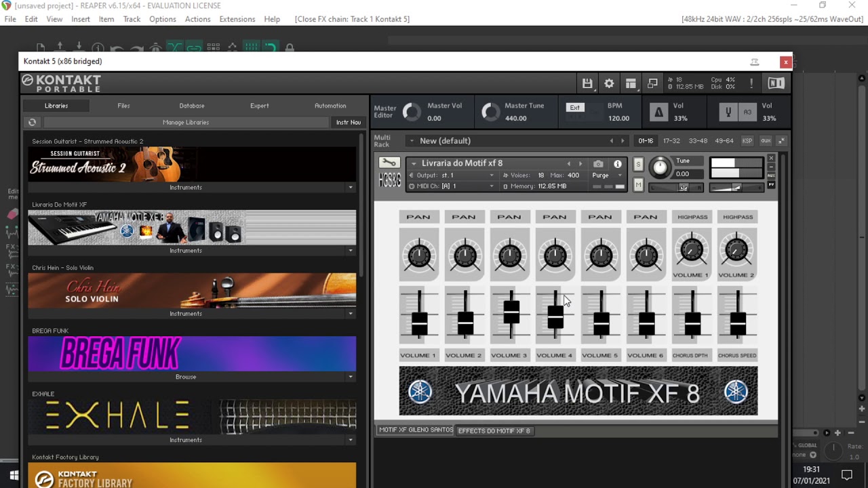Click the HGS&G instrument logo icon
Screen dimensions: 868x488
[389, 181]
